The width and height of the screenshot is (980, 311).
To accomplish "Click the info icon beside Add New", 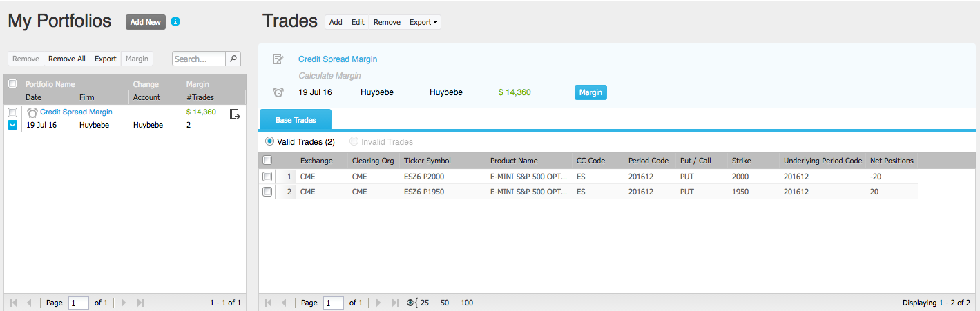I will [175, 21].
